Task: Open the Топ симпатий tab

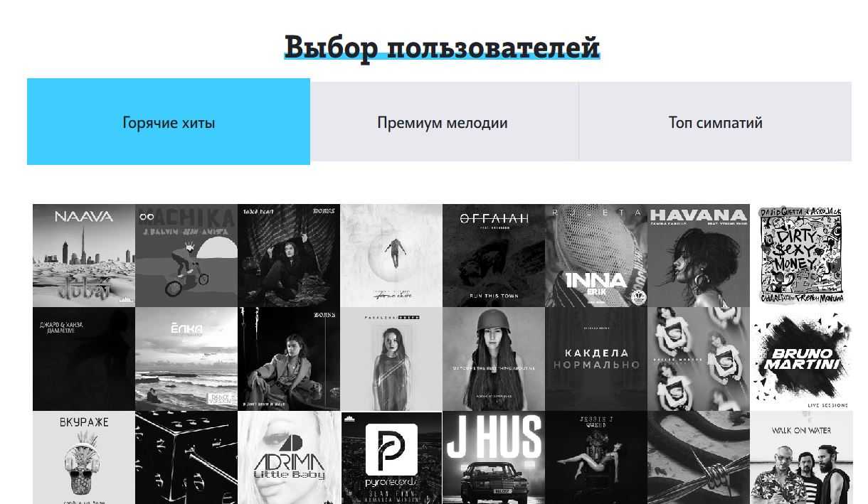Action: point(715,122)
